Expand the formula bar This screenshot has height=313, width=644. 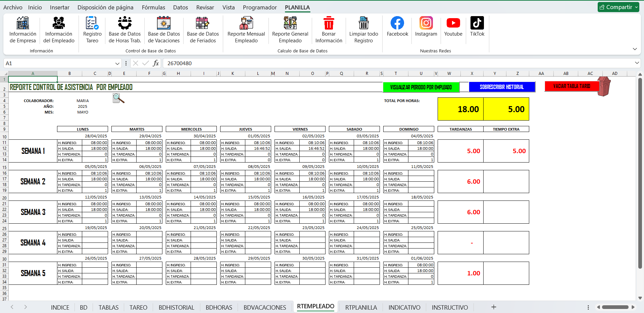[637, 63]
